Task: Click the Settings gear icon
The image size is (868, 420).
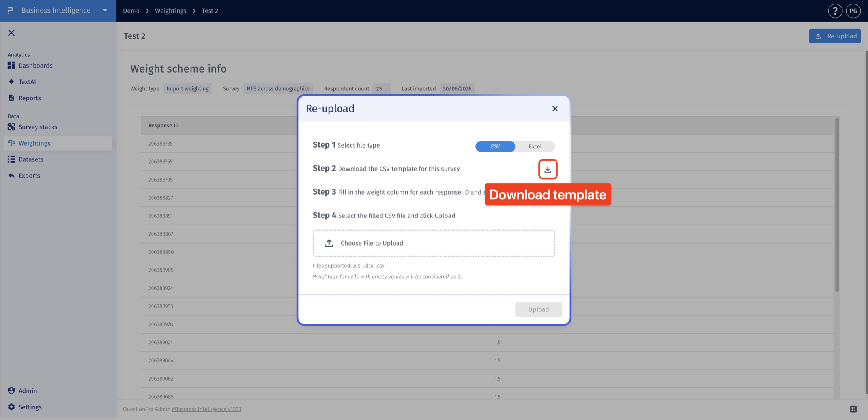Action: coord(11,407)
